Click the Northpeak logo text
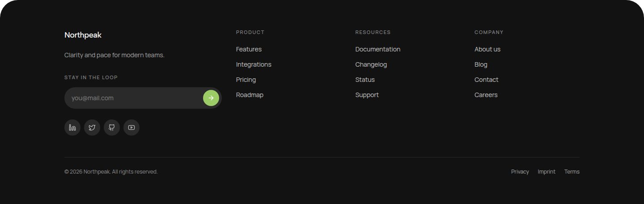Viewport: 644px width, 204px height. tap(83, 35)
